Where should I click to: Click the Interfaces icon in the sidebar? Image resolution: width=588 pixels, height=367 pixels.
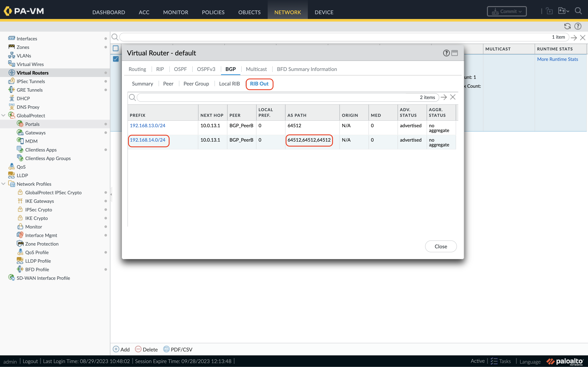(x=11, y=38)
